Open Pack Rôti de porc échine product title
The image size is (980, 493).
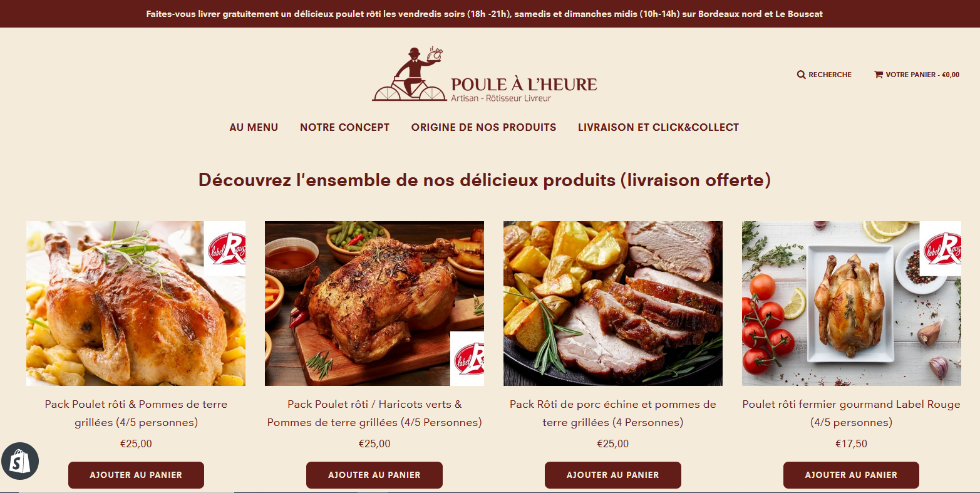pyautogui.click(x=613, y=413)
